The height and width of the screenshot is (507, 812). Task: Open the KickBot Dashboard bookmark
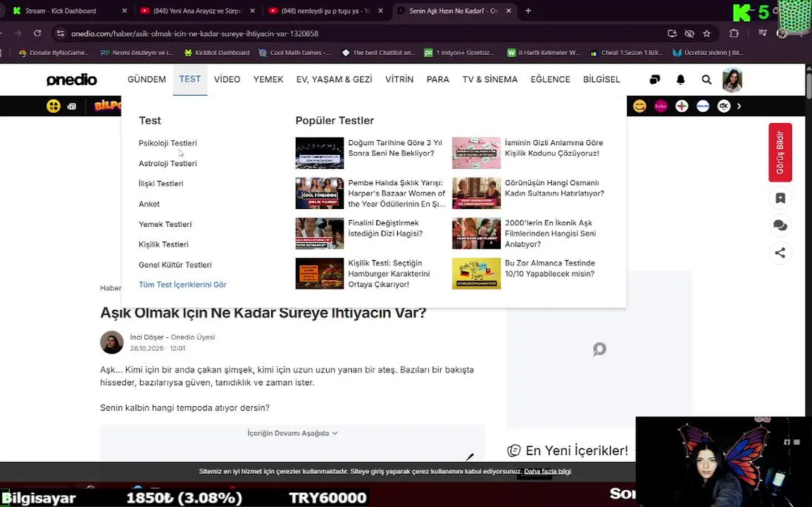coord(217,52)
